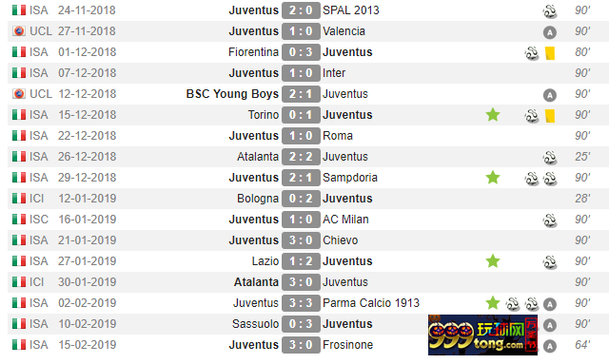Click the green star in Lazio row

tap(493, 261)
